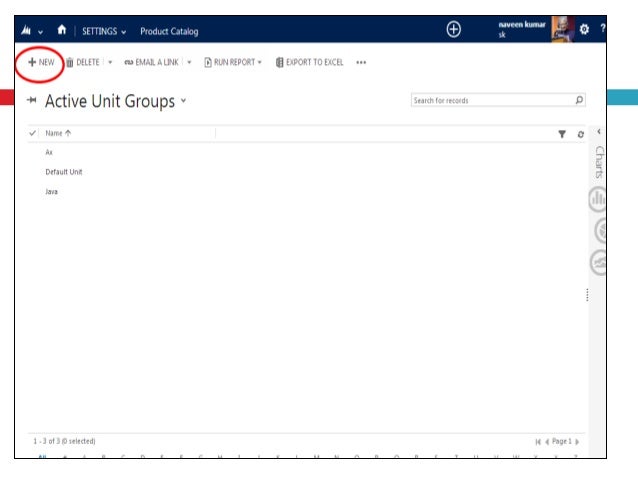Screen dimensions: 638x479
Task: Open the dropdown beside the CRM logo
Action: click(x=40, y=32)
